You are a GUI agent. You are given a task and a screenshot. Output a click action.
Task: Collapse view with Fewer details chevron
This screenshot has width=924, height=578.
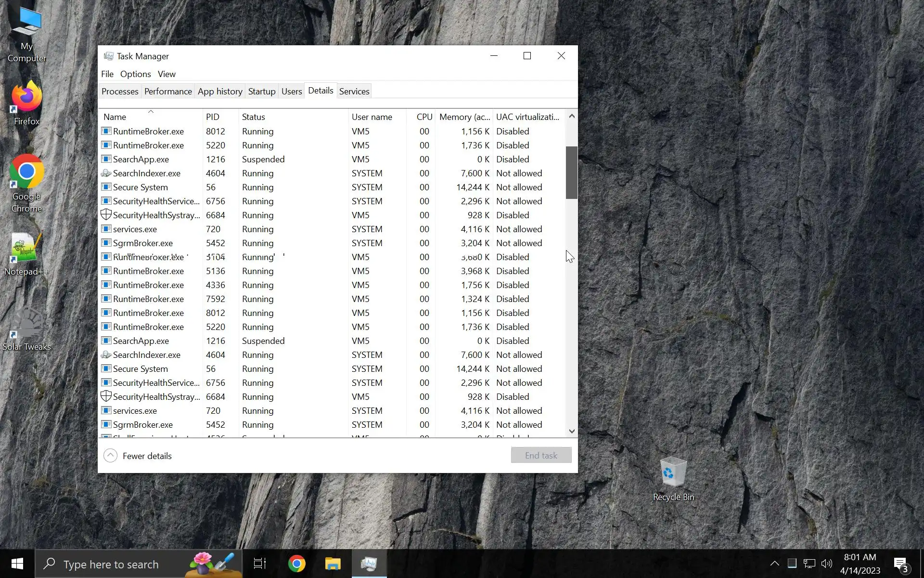(x=110, y=456)
